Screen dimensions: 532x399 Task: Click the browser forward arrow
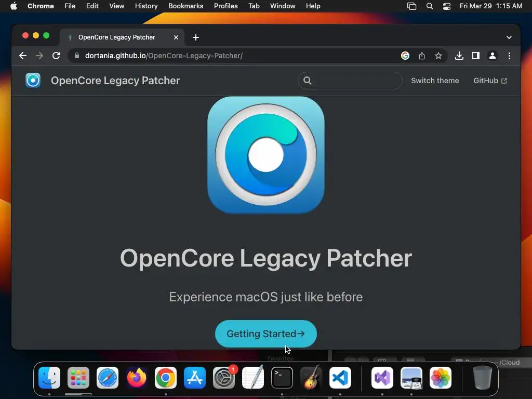point(39,56)
